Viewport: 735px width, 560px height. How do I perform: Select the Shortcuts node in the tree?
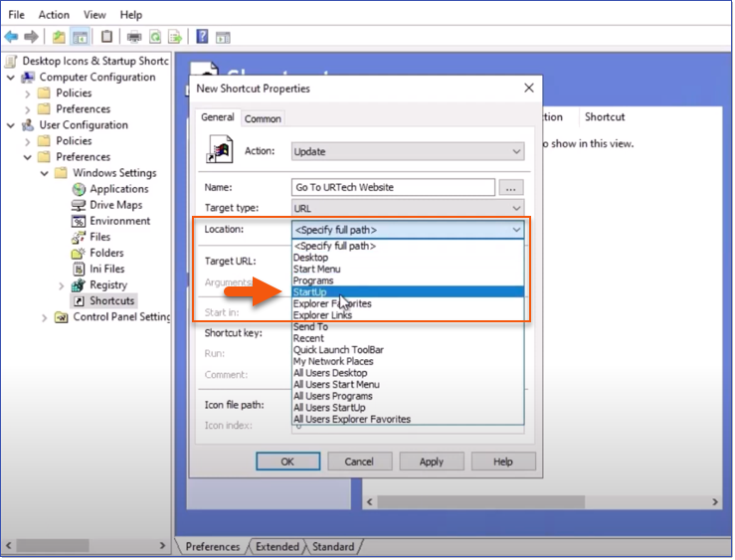coord(104,300)
